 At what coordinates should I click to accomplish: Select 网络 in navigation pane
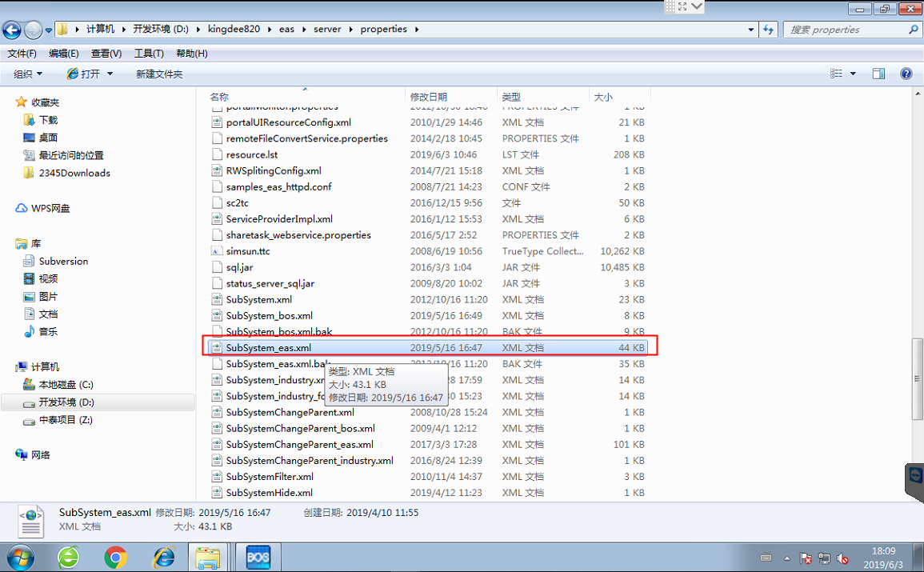click(33, 454)
